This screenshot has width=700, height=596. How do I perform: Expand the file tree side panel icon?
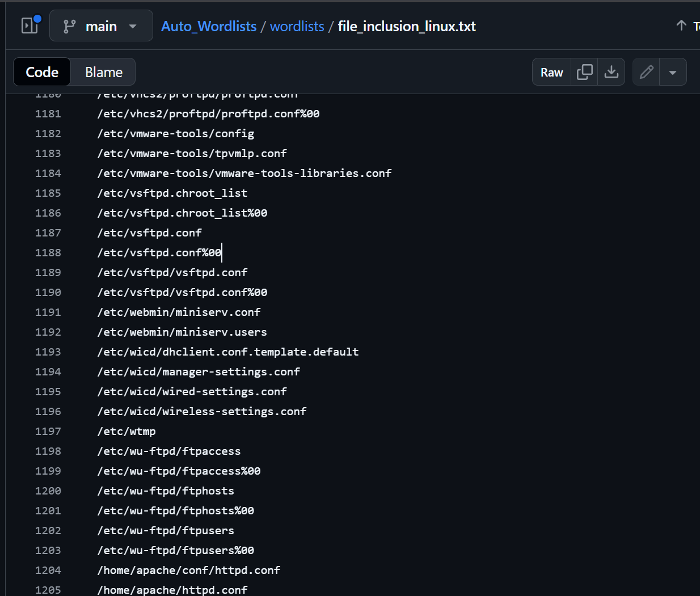pos(29,26)
